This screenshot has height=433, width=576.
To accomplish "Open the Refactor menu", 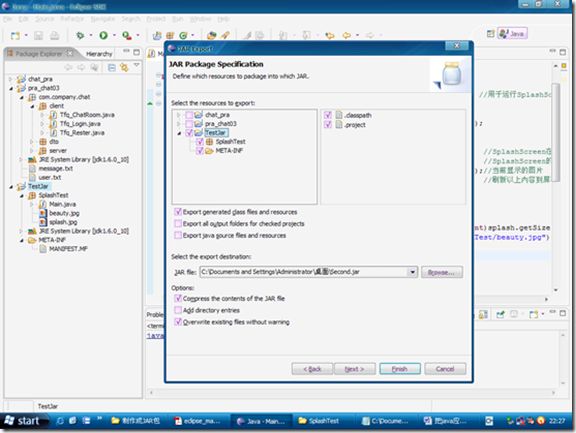I will coord(72,19).
